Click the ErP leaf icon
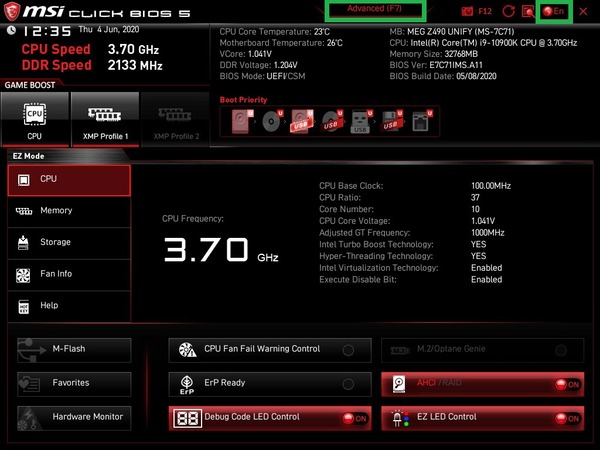Viewport: 600px width, 450px height. point(187,384)
